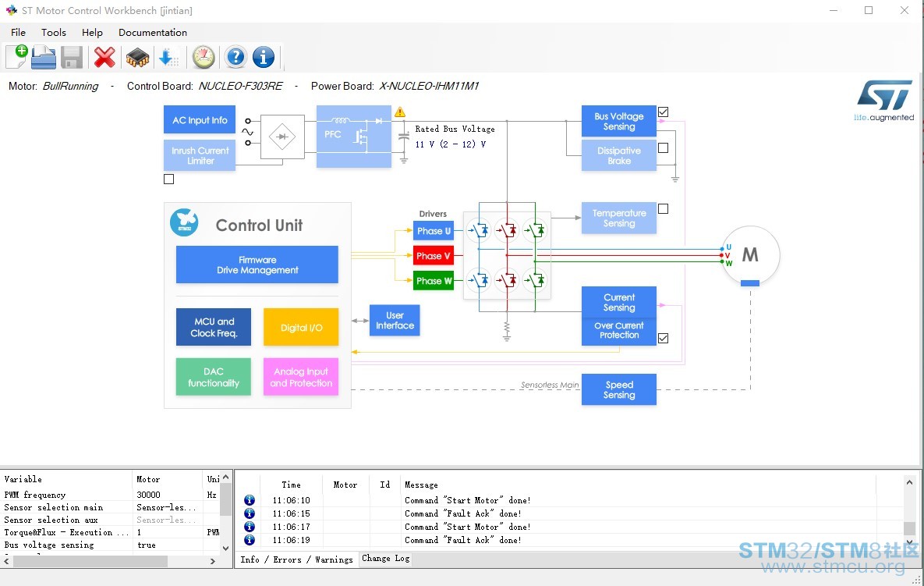Click the info icon of the 11:06:19 log row

coord(250,539)
